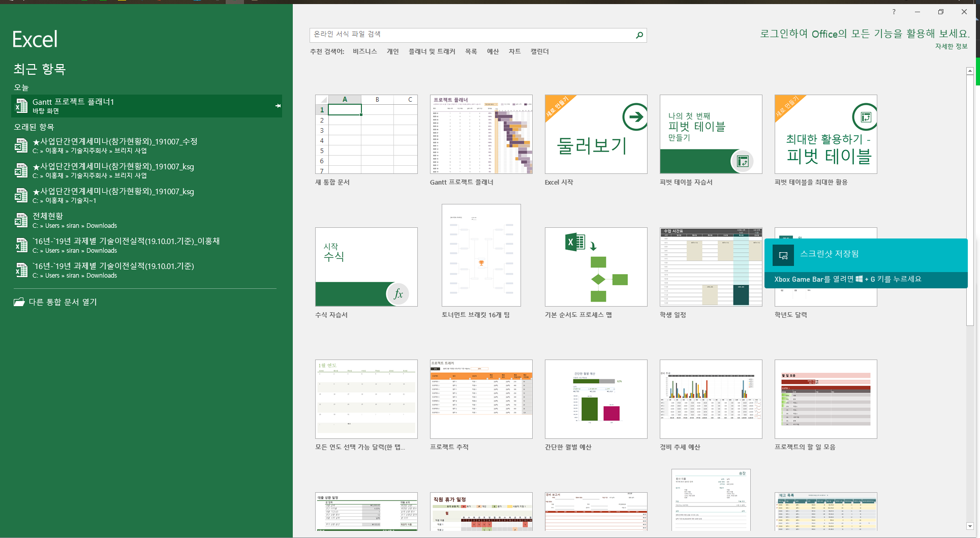
Task: Open 피벗 테이블을 최대한 활용 template
Action: [826, 134]
